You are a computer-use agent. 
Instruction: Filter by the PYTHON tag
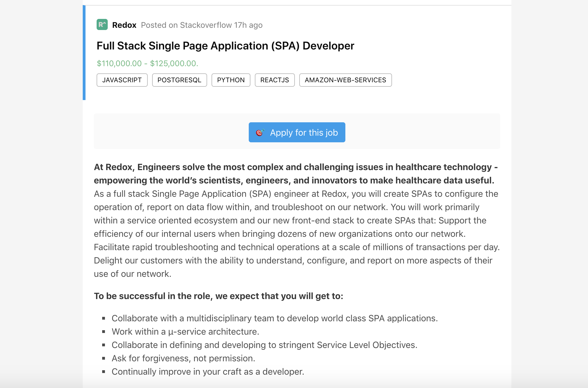[231, 80]
